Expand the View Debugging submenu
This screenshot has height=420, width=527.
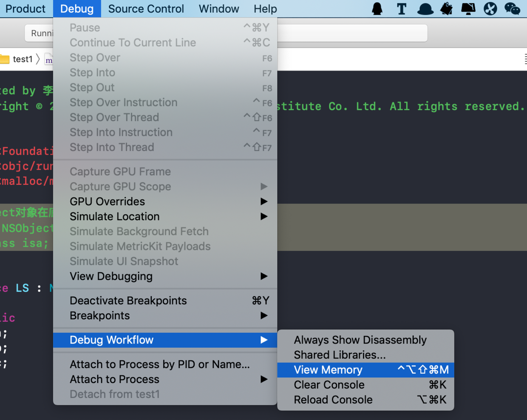165,276
